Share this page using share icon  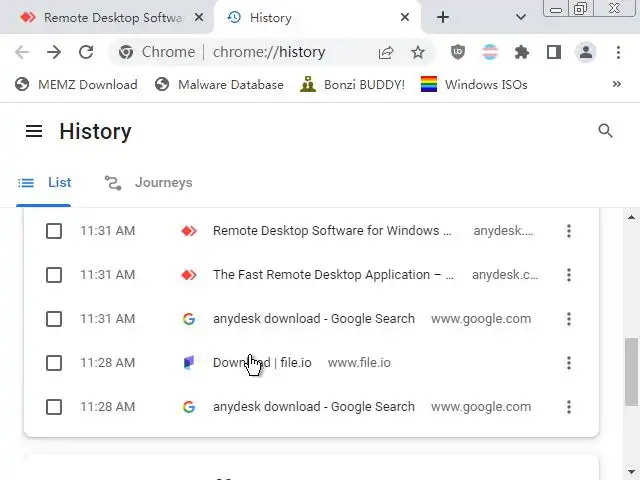pyautogui.click(x=386, y=52)
